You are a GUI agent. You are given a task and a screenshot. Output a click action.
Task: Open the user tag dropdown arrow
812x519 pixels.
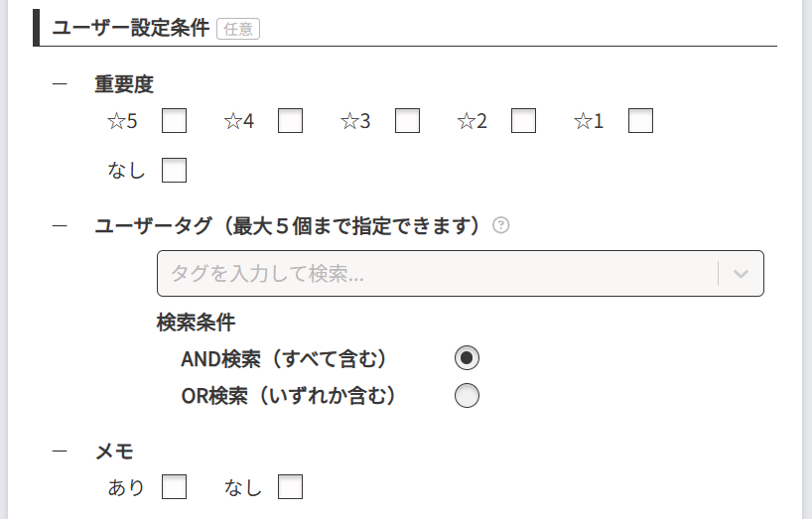coord(741,274)
